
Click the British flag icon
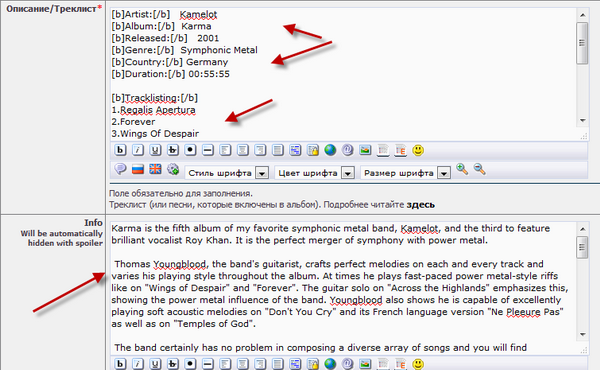[155, 169]
